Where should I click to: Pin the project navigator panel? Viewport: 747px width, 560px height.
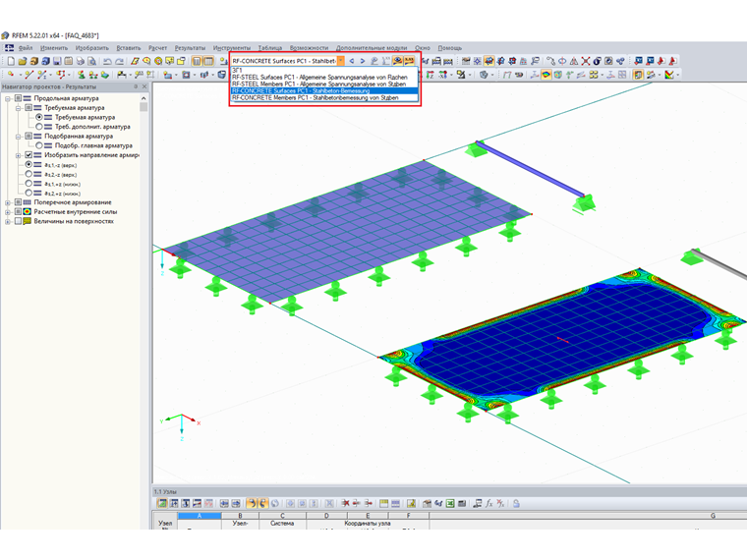pos(136,86)
